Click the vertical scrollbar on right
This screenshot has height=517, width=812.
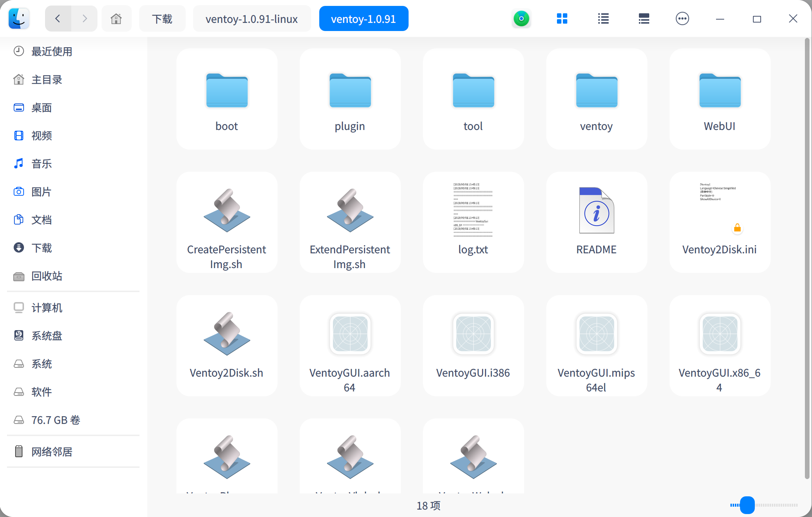807,258
